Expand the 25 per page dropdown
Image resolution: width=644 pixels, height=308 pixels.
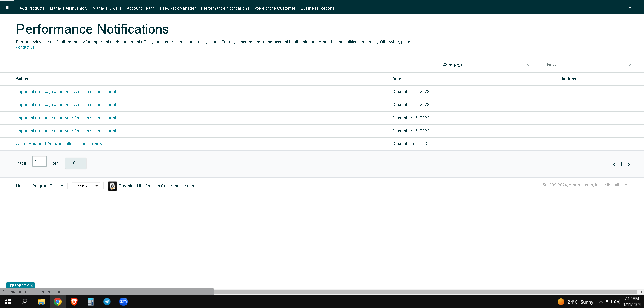(x=486, y=65)
